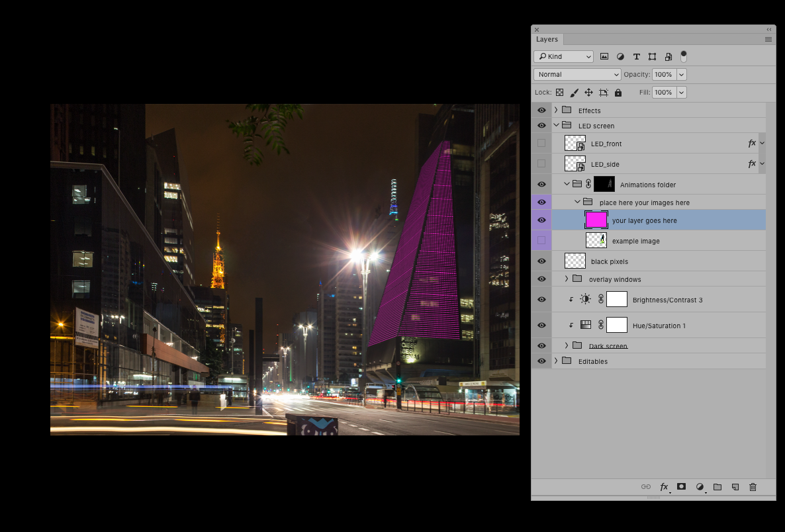This screenshot has width=785, height=532.
Task: Click the pixel layer filter icon
Action: coord(604,57)
